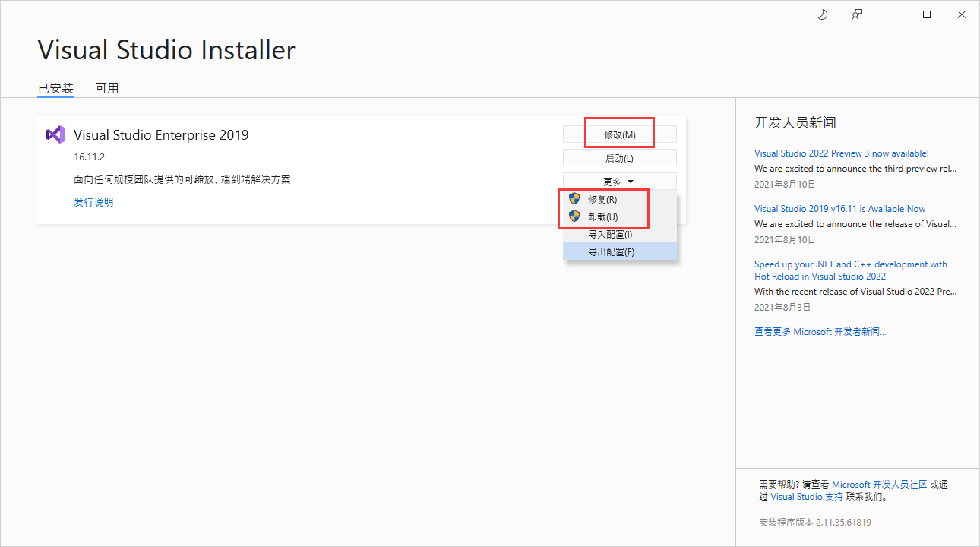
Task: Click shield icon beside 卸载(U)
Action: pyautogui.click(x=574, y=217)
